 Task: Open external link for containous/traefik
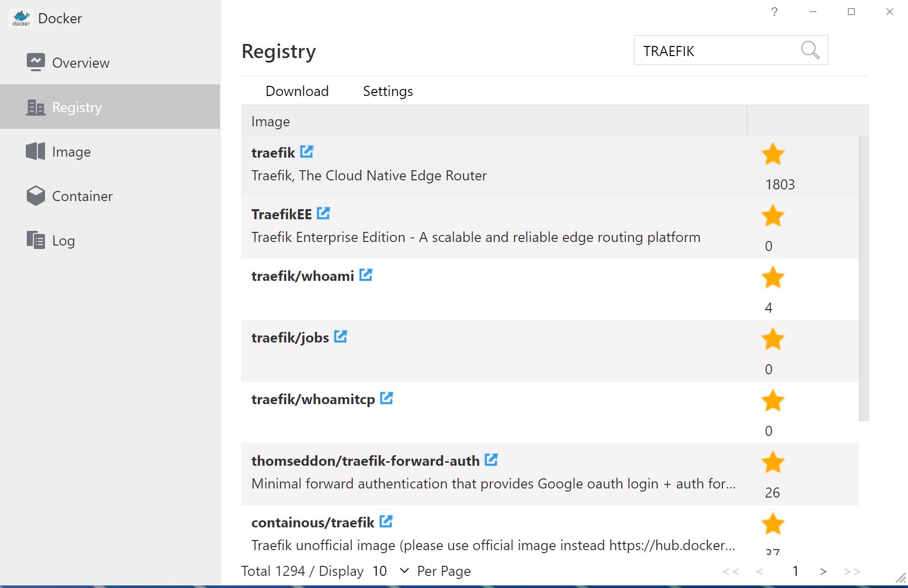386,521
